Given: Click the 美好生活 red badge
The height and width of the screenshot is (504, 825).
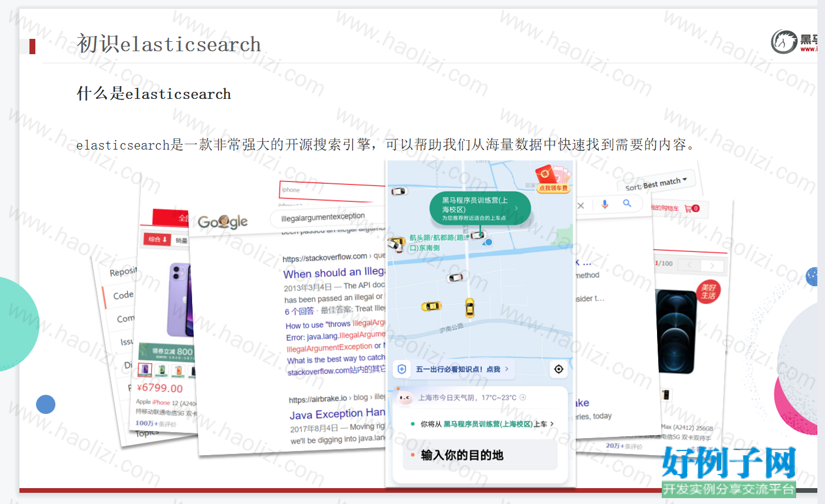Looking at the screenshot, I should [x=707, y=291].
